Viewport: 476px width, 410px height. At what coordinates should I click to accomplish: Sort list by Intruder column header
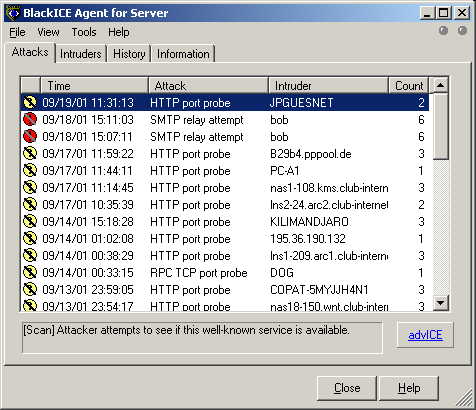click(x=329, y=86)
